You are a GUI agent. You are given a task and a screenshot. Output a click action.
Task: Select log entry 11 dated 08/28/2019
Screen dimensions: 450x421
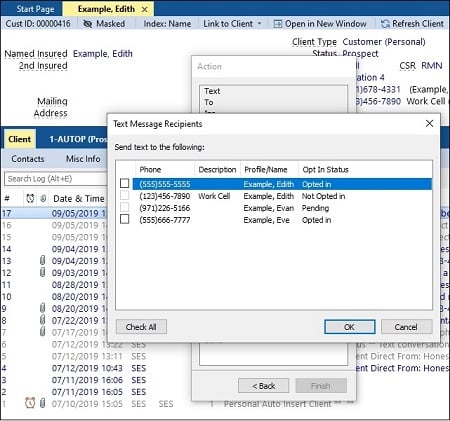pos(54,285)
